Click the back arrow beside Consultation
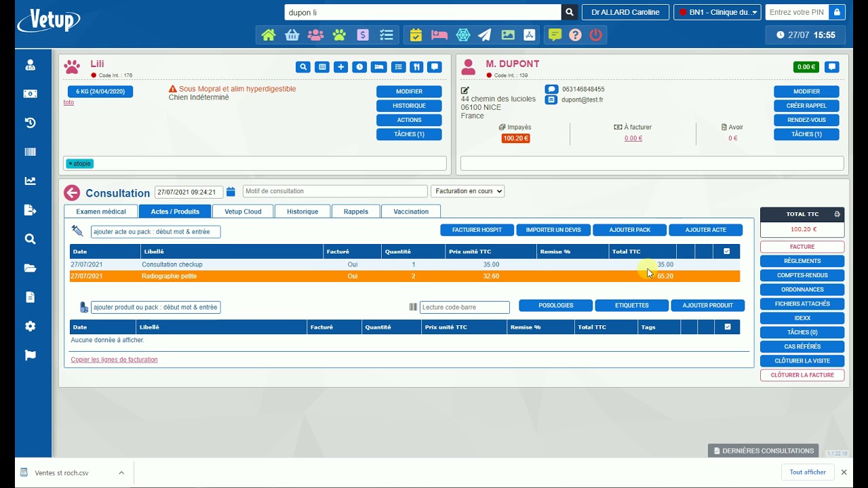Viewport: 868px width, 488px height. 72,193
